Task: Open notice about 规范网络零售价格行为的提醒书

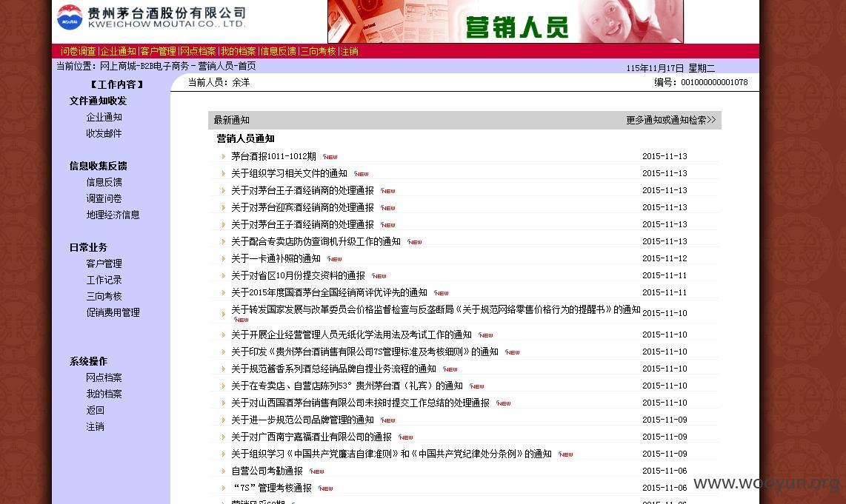Action: (x=436, y=310)
